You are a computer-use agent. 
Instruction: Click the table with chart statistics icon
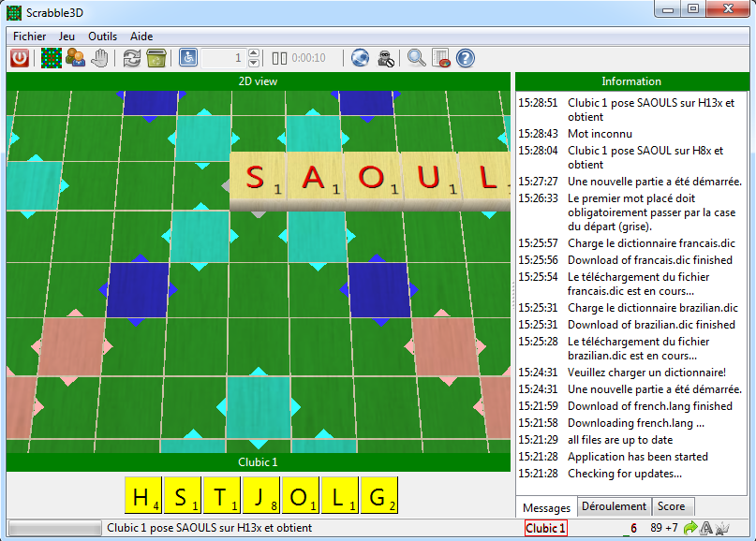(x=441, y=58)
